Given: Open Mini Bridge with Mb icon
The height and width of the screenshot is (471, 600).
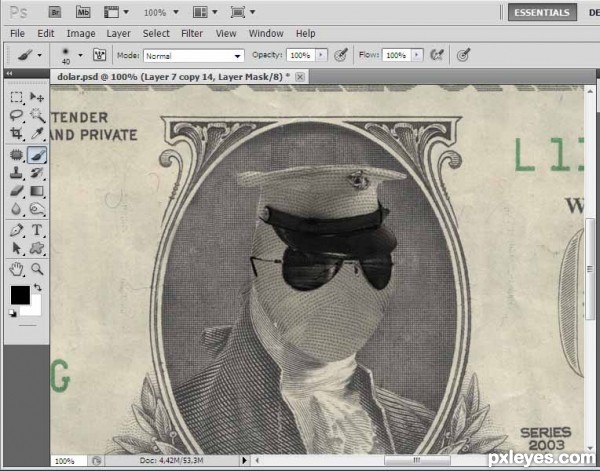Looking at the screenshot, I should coord(83,12).
